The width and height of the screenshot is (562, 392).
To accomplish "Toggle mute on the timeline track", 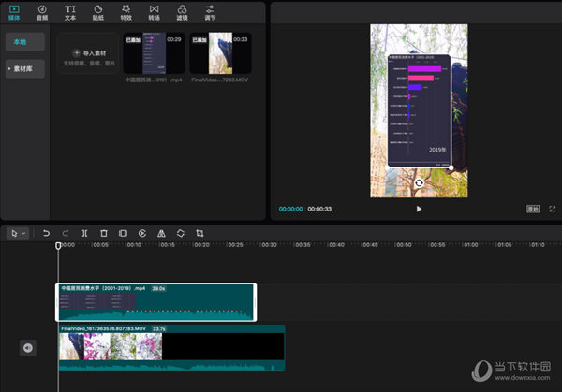I will (x=28, y=348).
